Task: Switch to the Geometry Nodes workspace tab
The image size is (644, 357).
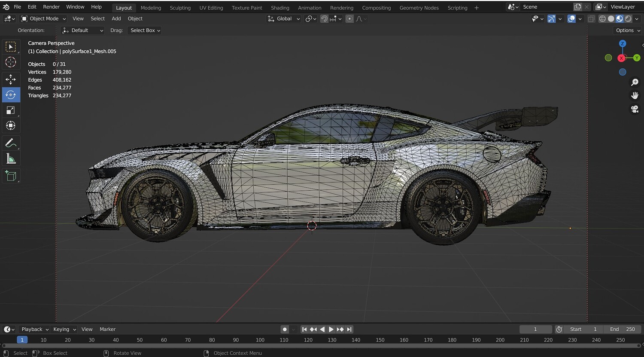Action: pyautogui.click(x=419, y=8)
